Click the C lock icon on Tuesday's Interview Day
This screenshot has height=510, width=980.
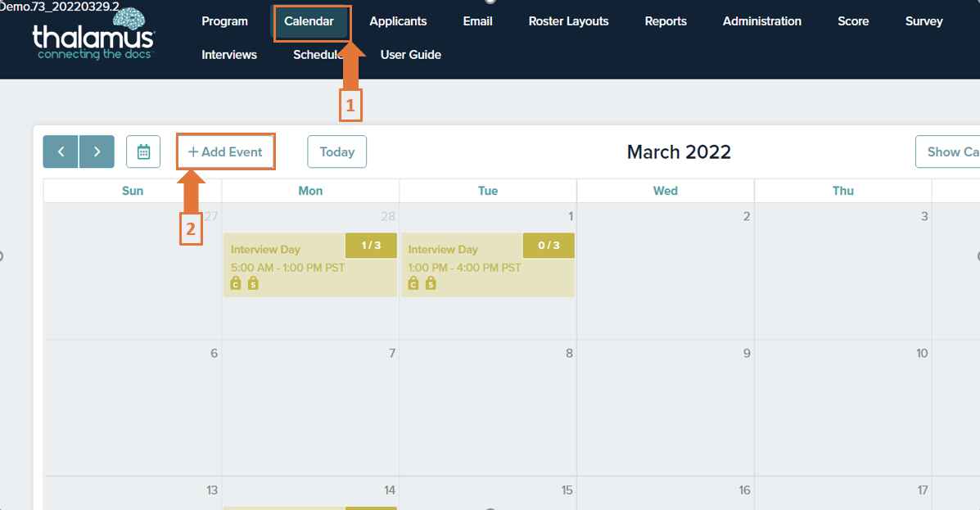413,284
